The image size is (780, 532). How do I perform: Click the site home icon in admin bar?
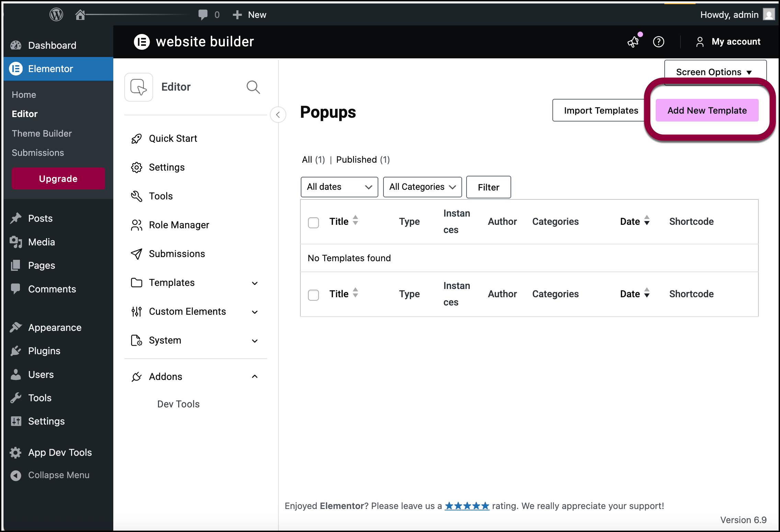(x=80, y=15)
